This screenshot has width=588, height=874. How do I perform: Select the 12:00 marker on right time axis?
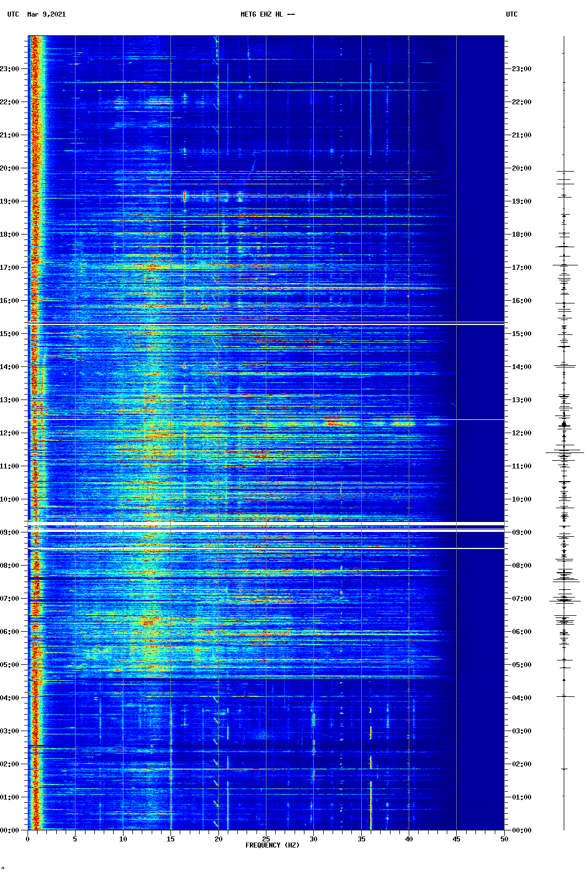(x=521, y=433)
